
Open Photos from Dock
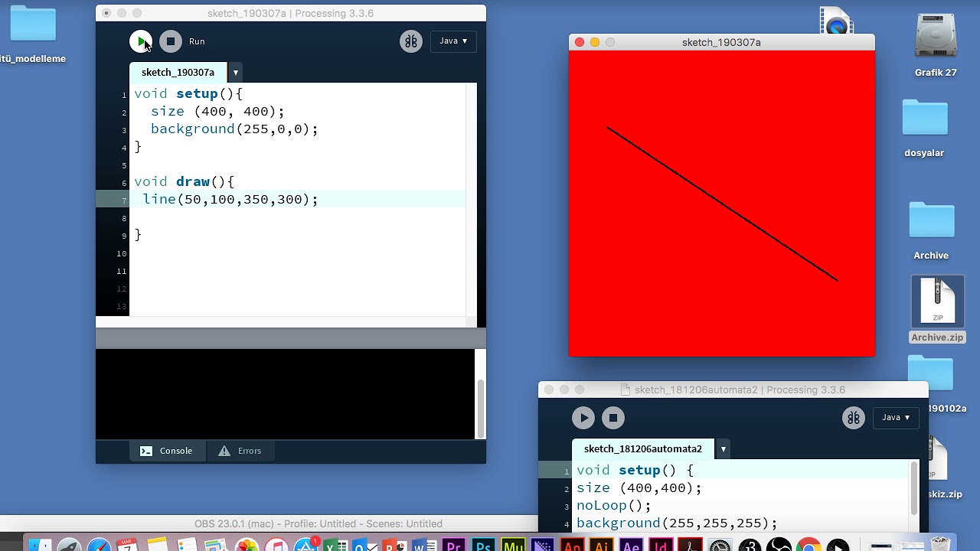point(247,544)
